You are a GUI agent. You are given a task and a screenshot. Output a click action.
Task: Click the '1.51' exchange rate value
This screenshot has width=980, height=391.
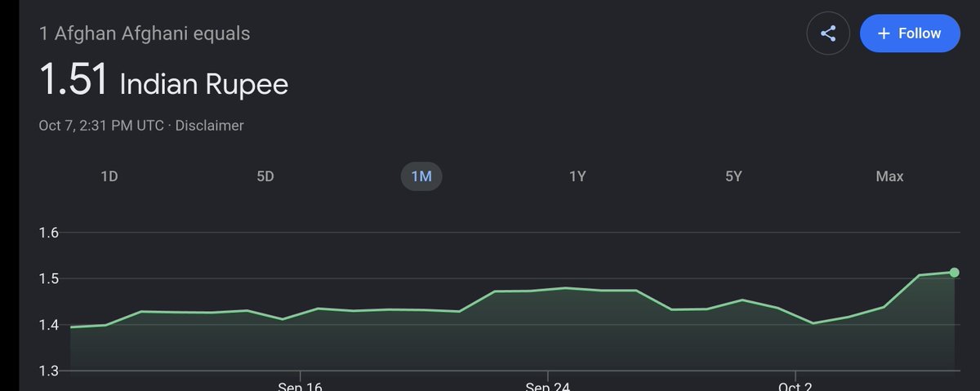pos(73,80)
